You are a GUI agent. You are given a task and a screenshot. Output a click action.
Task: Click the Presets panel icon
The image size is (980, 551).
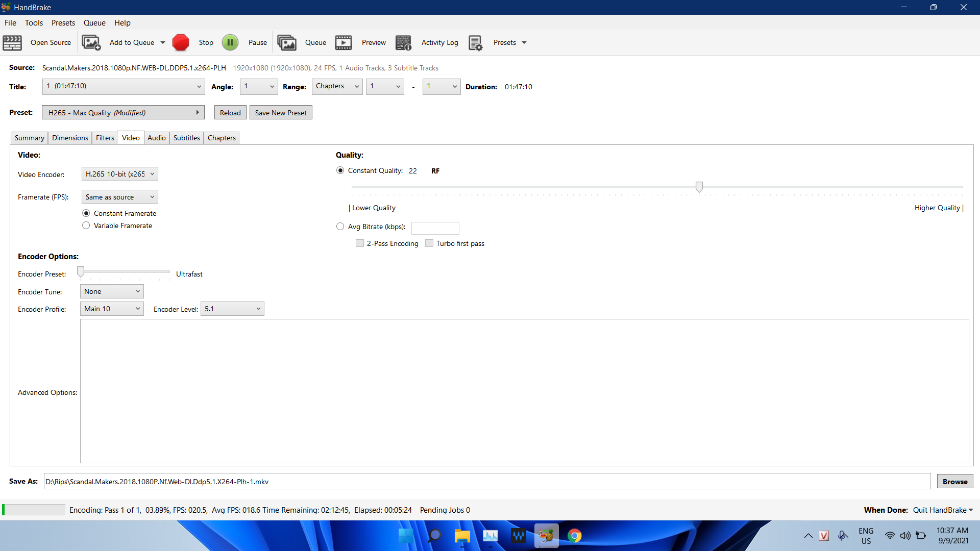pos(475,43)
